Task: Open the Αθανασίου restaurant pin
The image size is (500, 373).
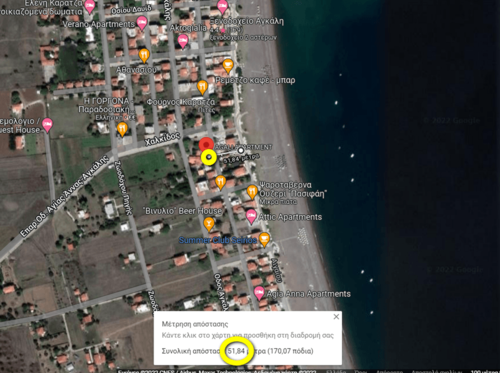Action: tap(144, 55)
